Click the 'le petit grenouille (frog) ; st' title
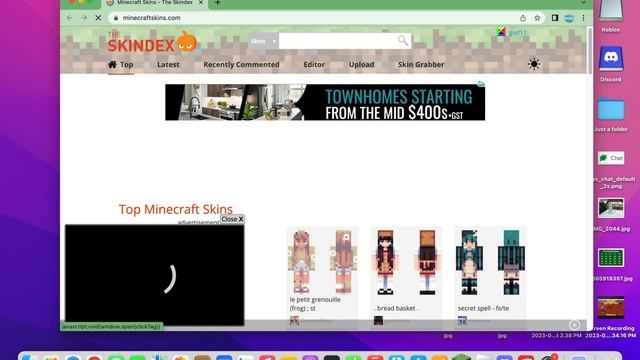The width and height of the screenshot is (640, 360). click(x=315, y=304)
